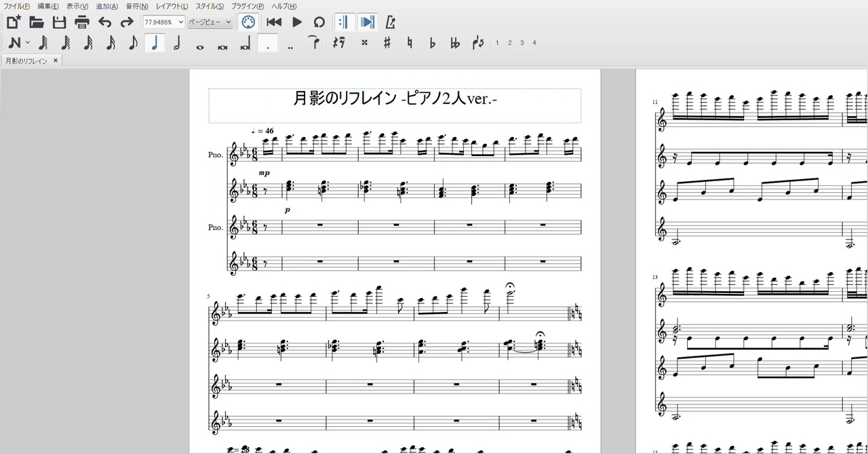Open 編集(E) menu
Image resolution: width=868 pixels, height=454 pixels.
tap(48, 6)
